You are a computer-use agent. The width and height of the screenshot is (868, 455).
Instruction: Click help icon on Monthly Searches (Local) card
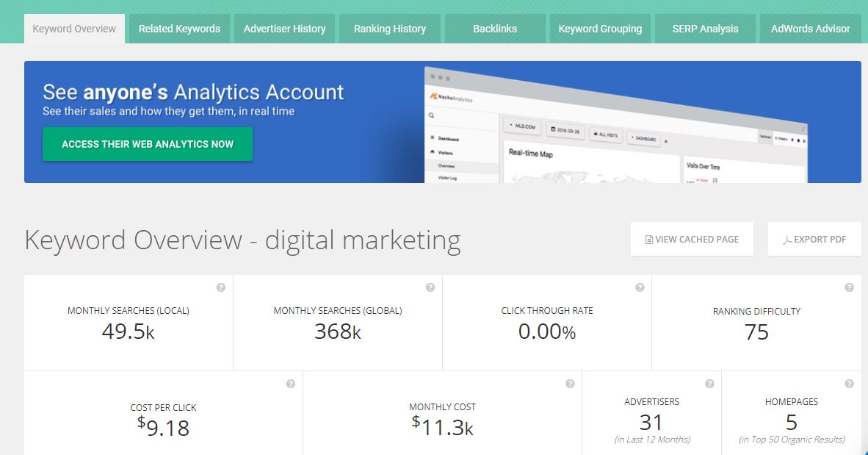tap(221, 287)
